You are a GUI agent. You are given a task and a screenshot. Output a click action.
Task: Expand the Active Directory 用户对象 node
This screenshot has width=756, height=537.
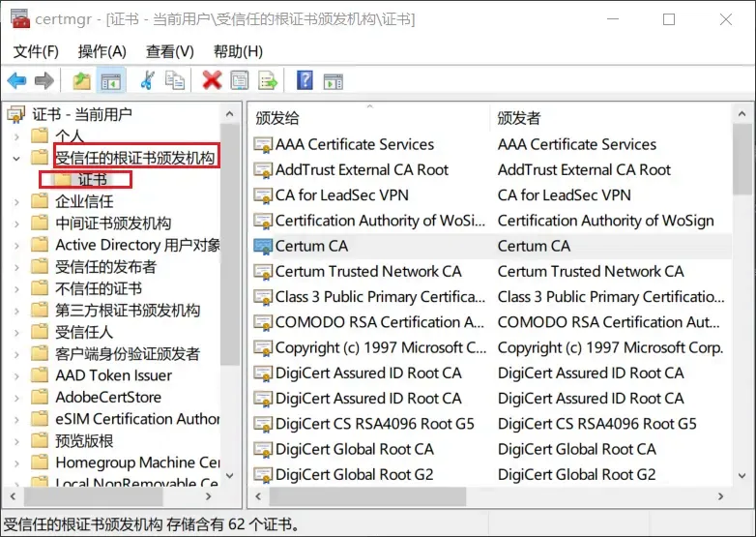pos(16,245)
